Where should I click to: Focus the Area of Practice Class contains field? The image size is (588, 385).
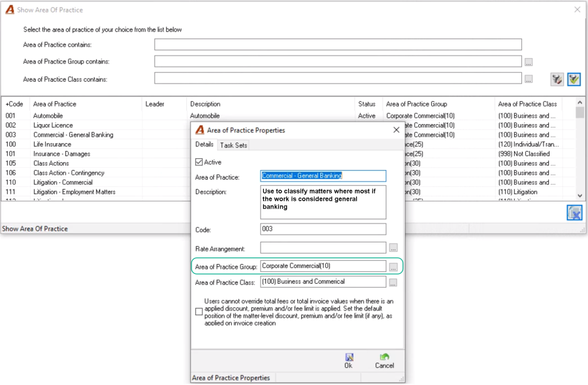point(338,78)
